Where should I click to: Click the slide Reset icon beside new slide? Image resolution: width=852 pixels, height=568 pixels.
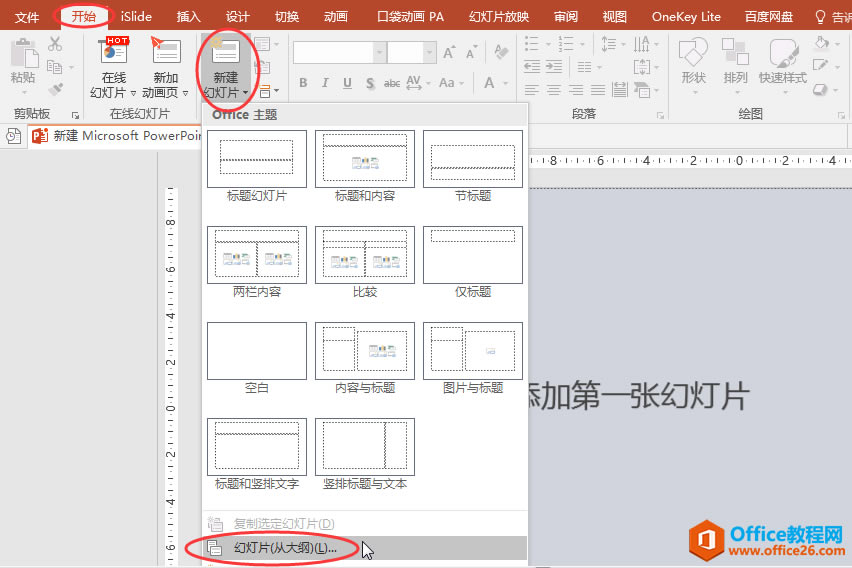coord(262,68)
